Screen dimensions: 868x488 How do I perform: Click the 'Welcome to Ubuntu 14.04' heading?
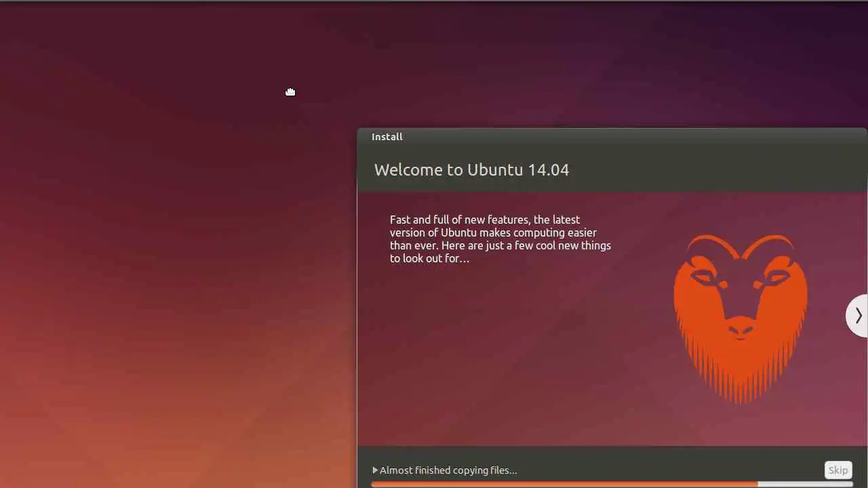click(x=471, y=169)
